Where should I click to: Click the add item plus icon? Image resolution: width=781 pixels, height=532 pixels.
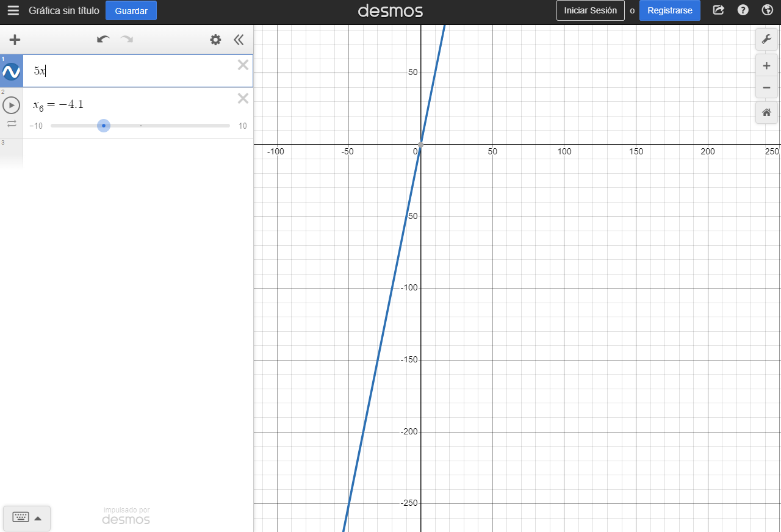tap(15, 40)
